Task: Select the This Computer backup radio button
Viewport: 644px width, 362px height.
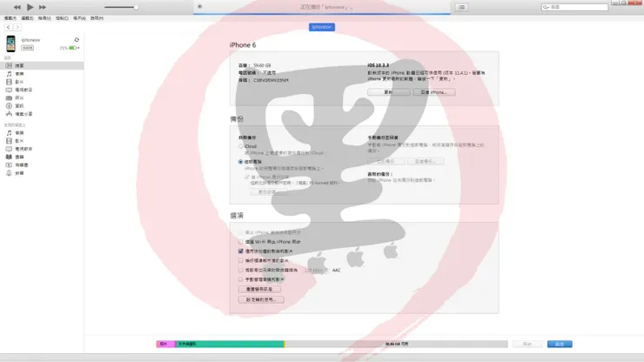Action: 241,162
